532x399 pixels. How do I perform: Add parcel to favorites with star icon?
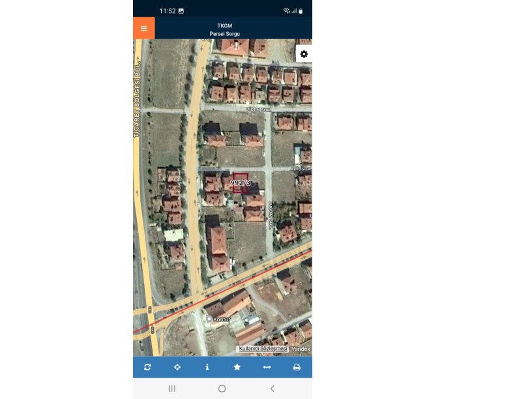tap(237, 367)
